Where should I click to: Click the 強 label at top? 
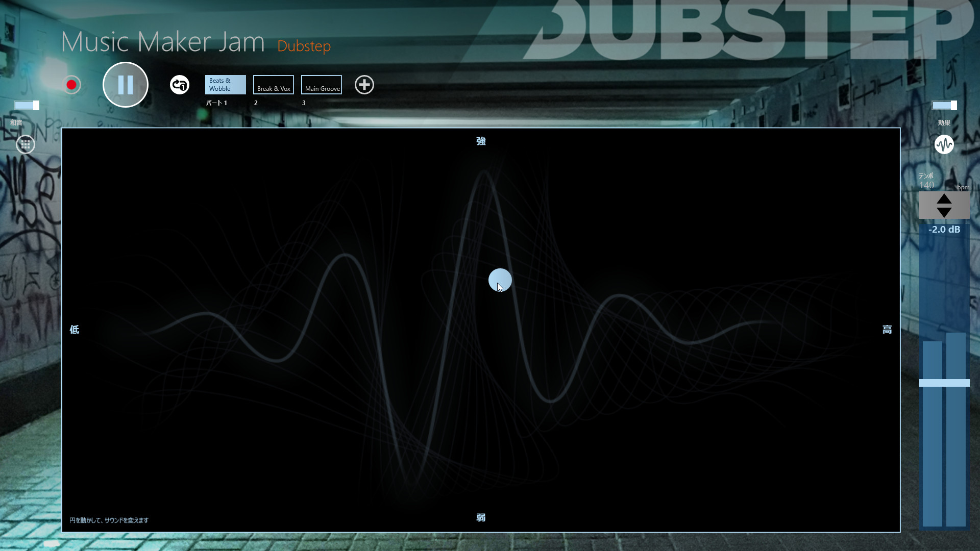(481, 141)
